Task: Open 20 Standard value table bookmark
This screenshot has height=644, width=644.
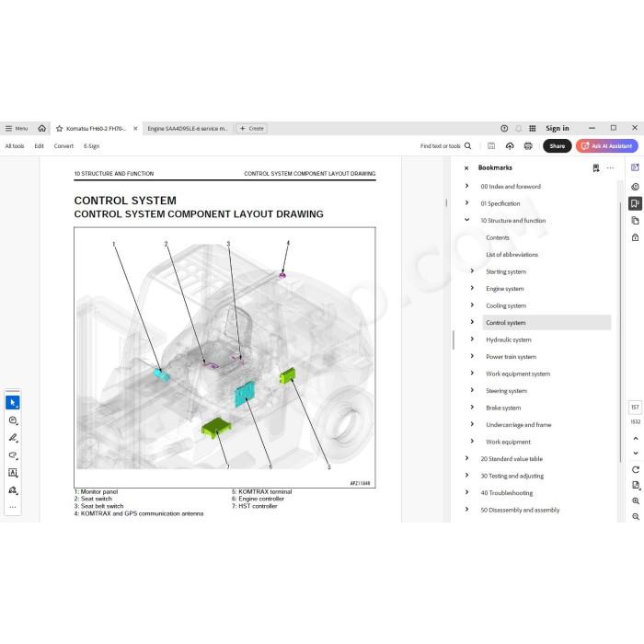Action: pyautogui.click(x=512, y=459)
